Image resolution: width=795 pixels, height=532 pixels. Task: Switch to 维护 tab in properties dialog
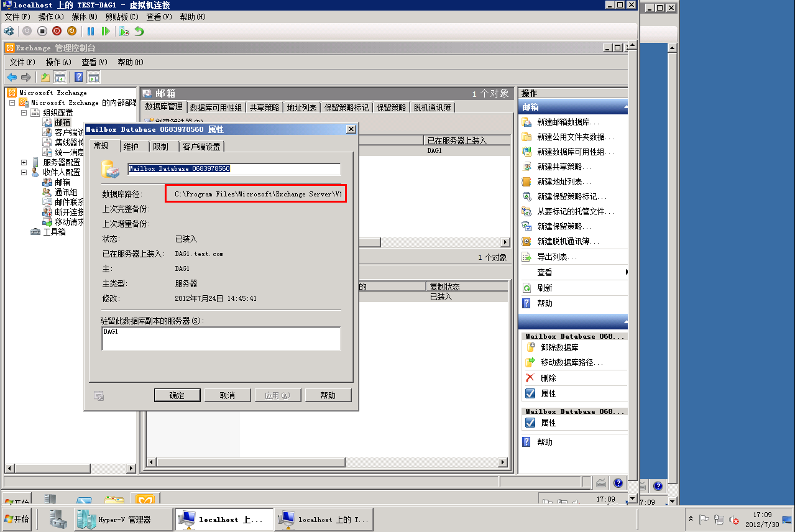pos(131,147)
